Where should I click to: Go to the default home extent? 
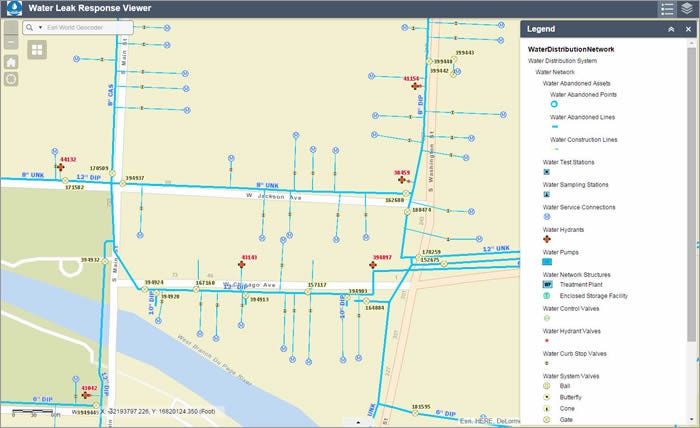(x=11, y=62)
